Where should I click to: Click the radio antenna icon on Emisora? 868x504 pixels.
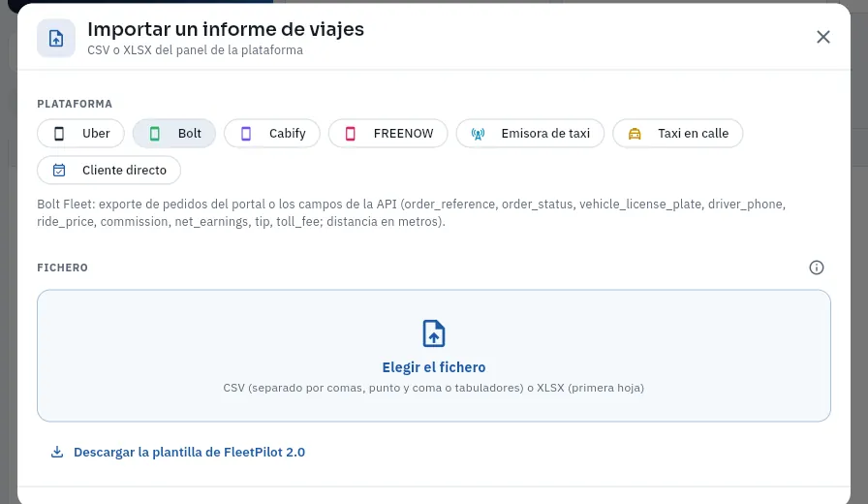pos(478,134)
